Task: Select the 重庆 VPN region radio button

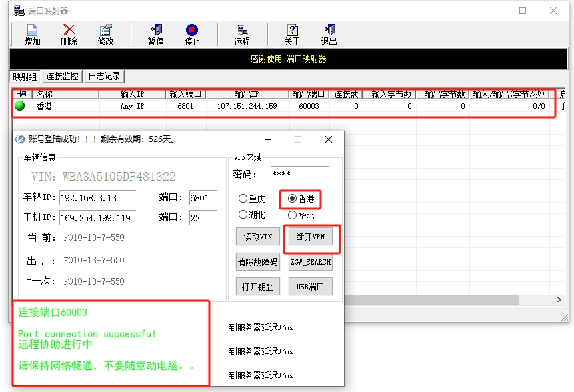Action: point(243,199)
